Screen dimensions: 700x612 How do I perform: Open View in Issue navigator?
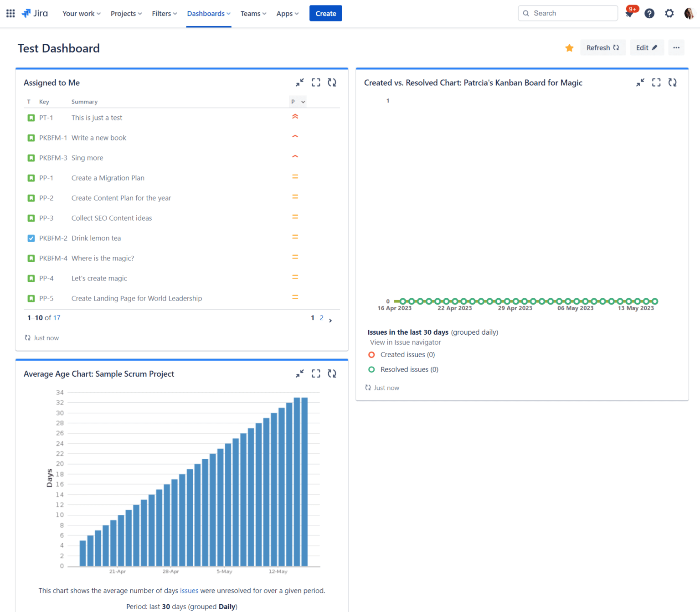(405, 342)
